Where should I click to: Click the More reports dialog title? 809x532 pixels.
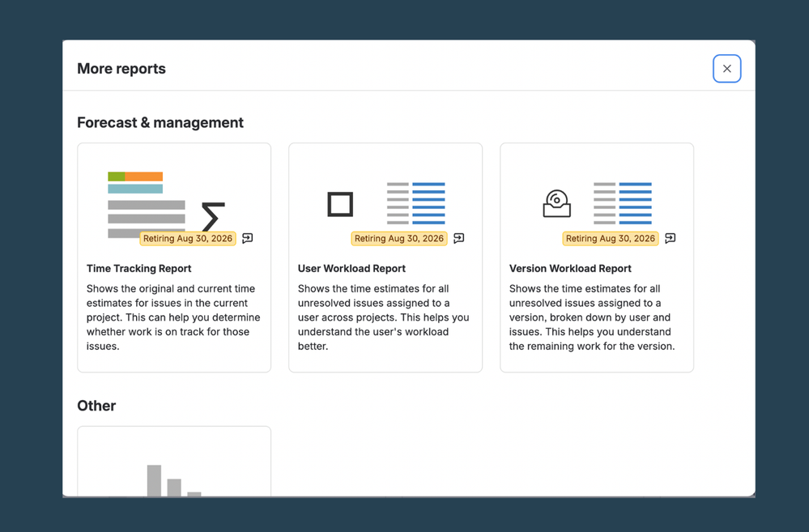click(x=121, y=69)
